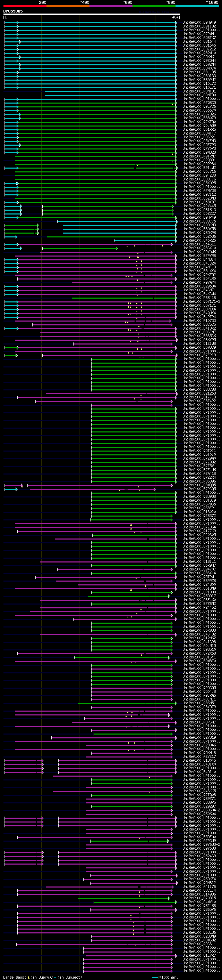
Task: Select hit UniRef100_B9HP49
Action: click(x=199, y=217)
